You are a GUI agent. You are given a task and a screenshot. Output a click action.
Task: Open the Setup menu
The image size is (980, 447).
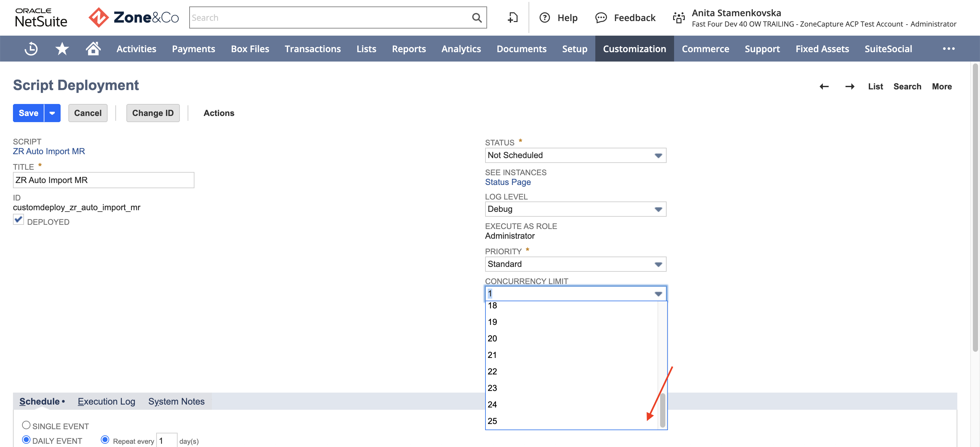[575, 49]
